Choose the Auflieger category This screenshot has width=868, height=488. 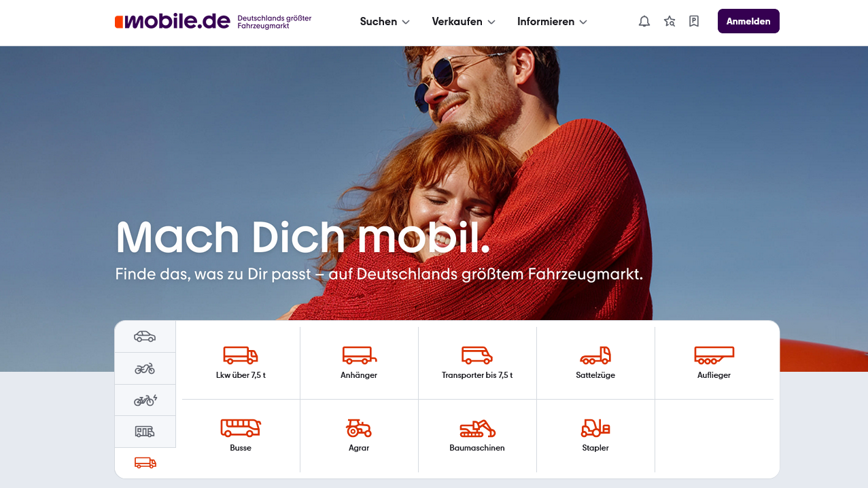pos(714,363)
